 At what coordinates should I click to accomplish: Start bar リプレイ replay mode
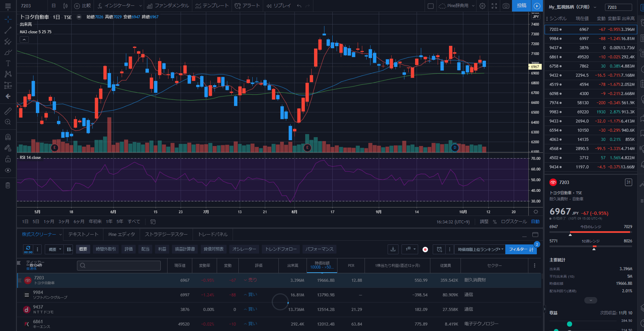[279, 6]
